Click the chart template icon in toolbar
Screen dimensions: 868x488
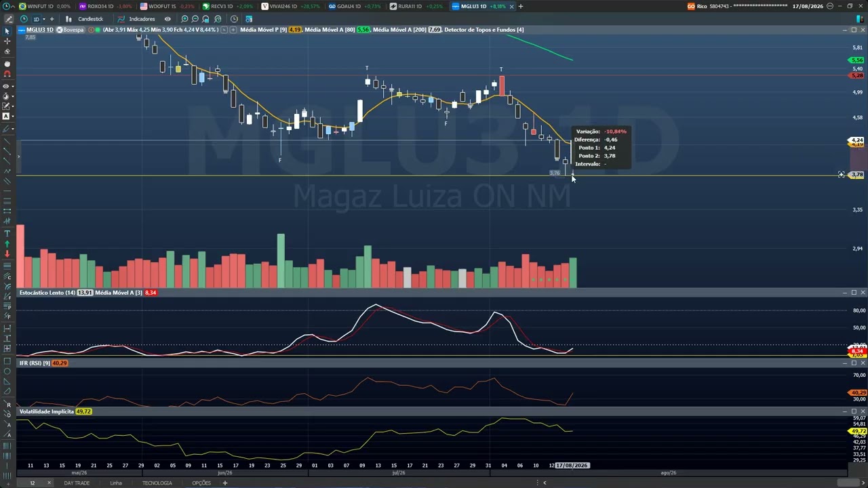pyautogui.click(x=248, y=19)
